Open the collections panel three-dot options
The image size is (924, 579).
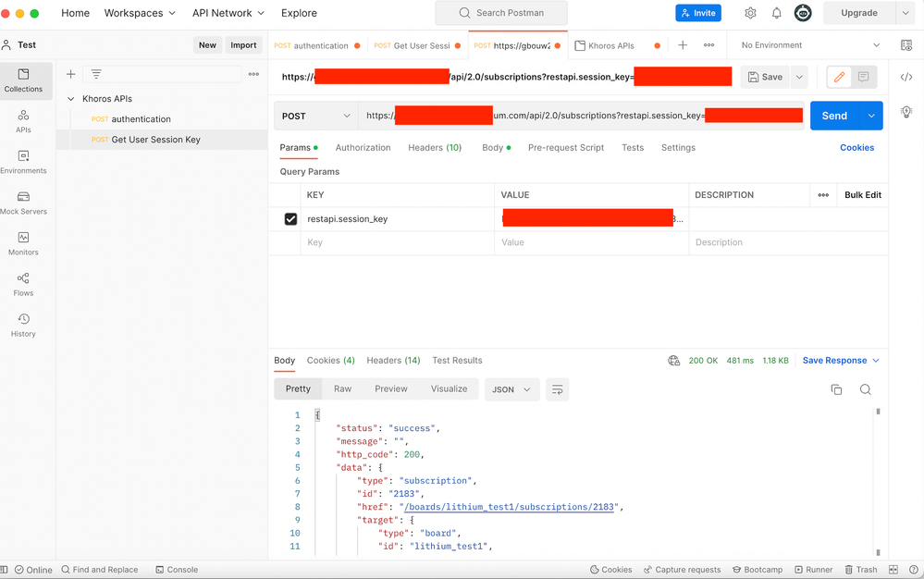(x=254, y=74)
